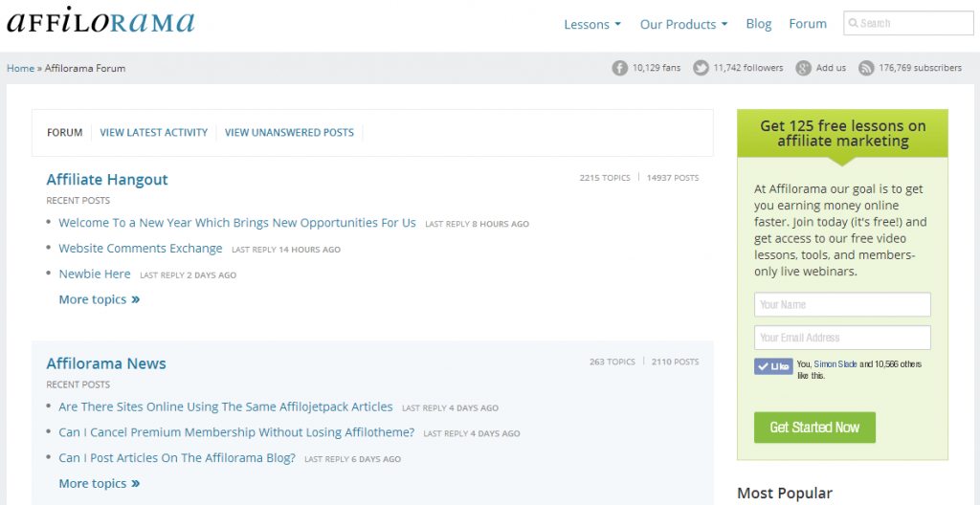Click the Facebook fans icon

coord(619,68)
